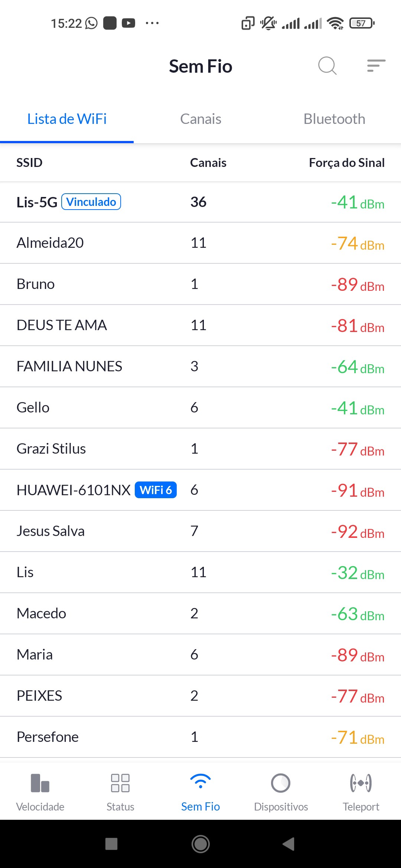The height and width of the screenshot is (868, 401).
Task: Tap the SSID column header
Action: point(29,162)
